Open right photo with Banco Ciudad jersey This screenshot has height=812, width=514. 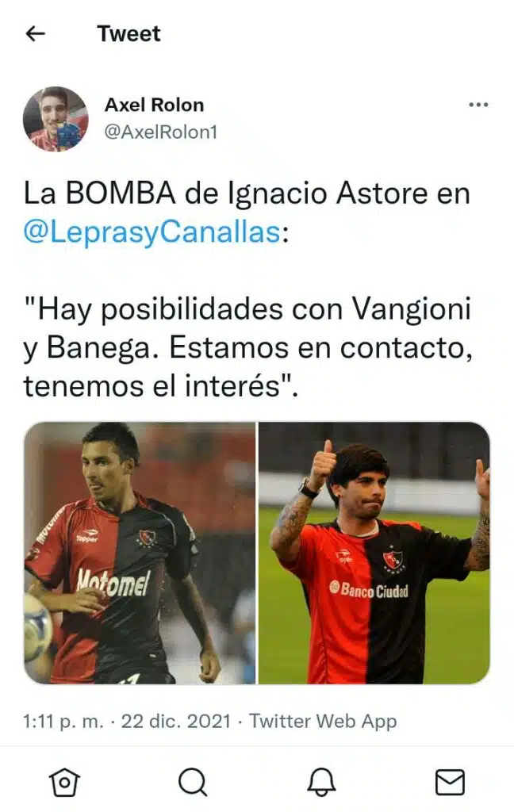tap(374, 553)
